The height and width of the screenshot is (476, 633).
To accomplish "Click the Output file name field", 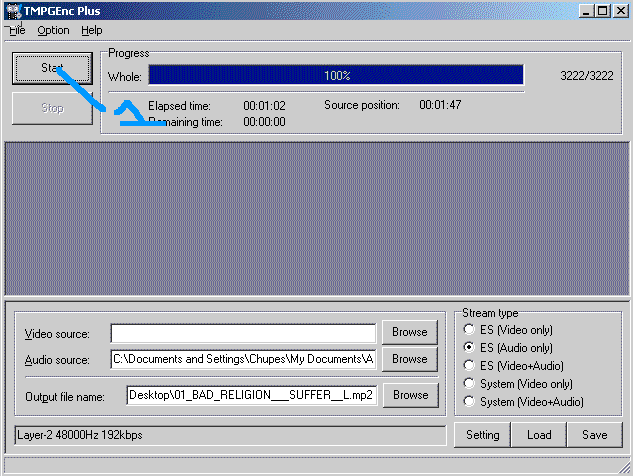I will click(x=252, y=395).
